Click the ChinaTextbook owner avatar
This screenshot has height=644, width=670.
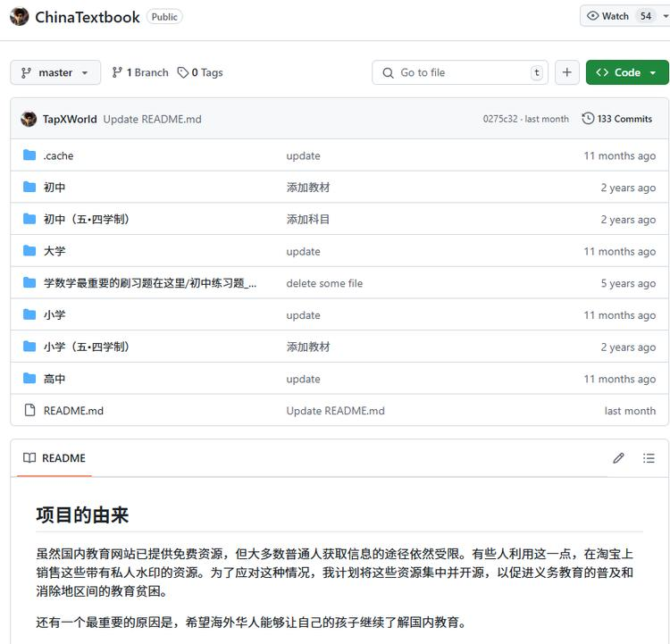pos(20,16)
